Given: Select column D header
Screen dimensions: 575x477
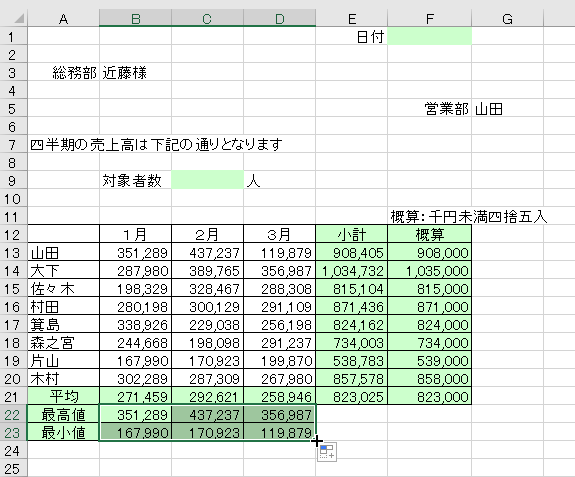Looking at the screenshot, I should point(279,19).
